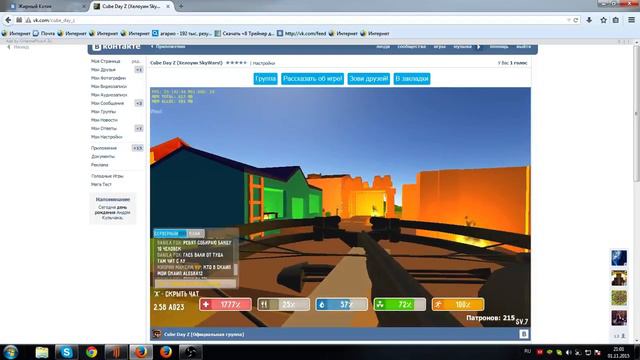Open 'Мои Друзья' in the sidebar

(103, 70)
